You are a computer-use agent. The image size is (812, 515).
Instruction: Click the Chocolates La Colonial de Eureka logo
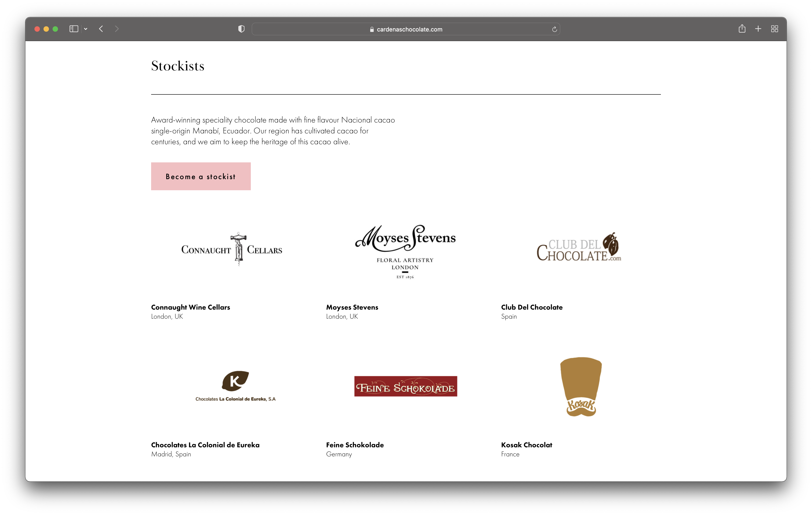pyautogui.click(x=235, y=386)
